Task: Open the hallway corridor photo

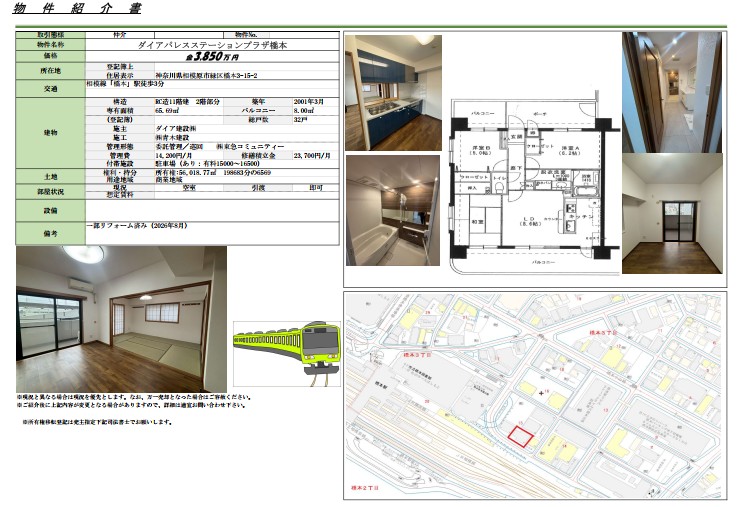Action: click(x=672, y=92)
